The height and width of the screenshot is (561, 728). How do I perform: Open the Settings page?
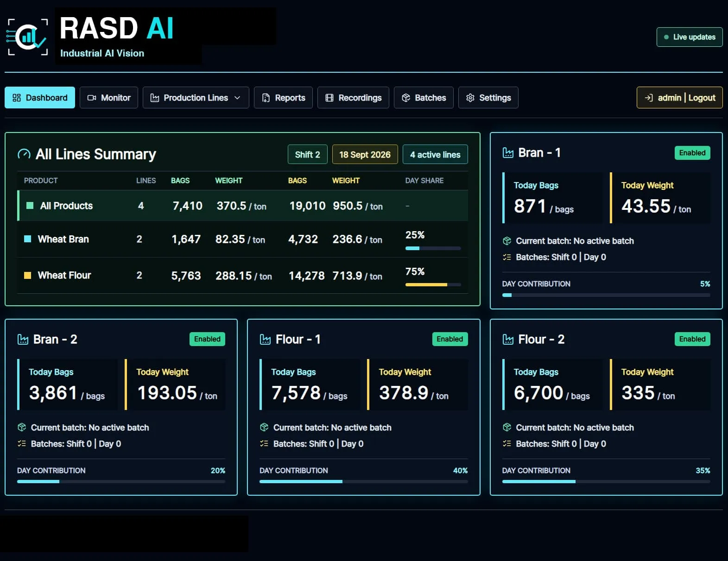tap(488, 98)
